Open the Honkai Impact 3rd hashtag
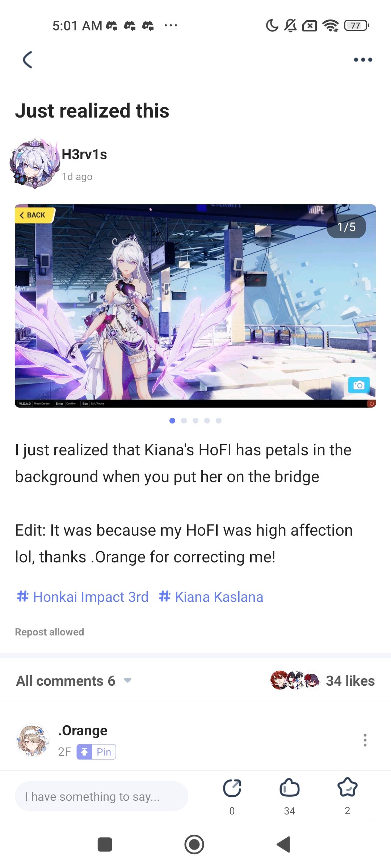391x868 pixels. pyautogui.click(x=83, y=597)
